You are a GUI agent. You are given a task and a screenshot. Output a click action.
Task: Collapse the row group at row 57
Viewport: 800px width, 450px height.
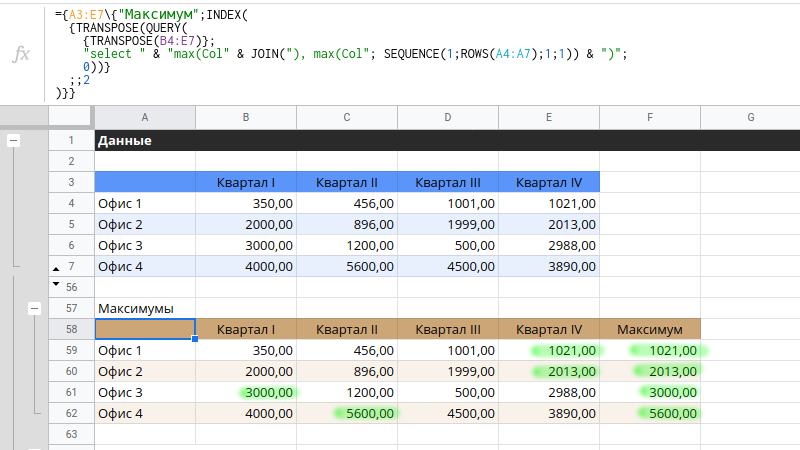(35, 309)
